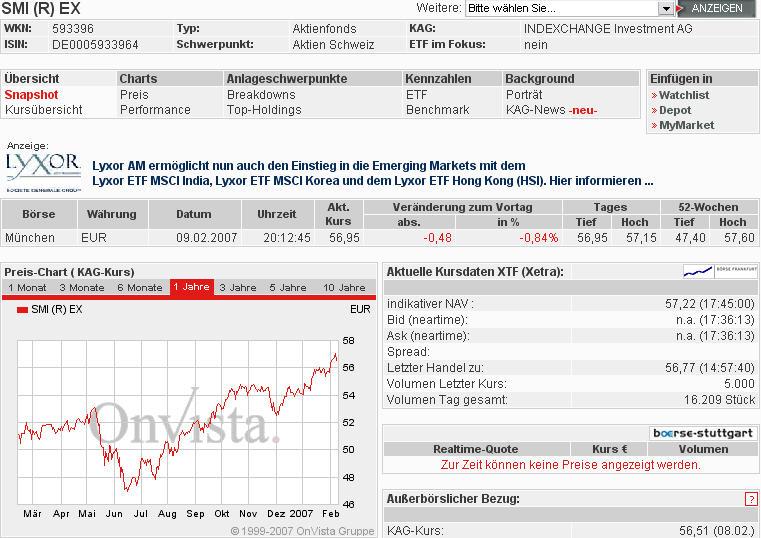Click the red arrow icon beside Depot
761x538 pixels.
654,111
